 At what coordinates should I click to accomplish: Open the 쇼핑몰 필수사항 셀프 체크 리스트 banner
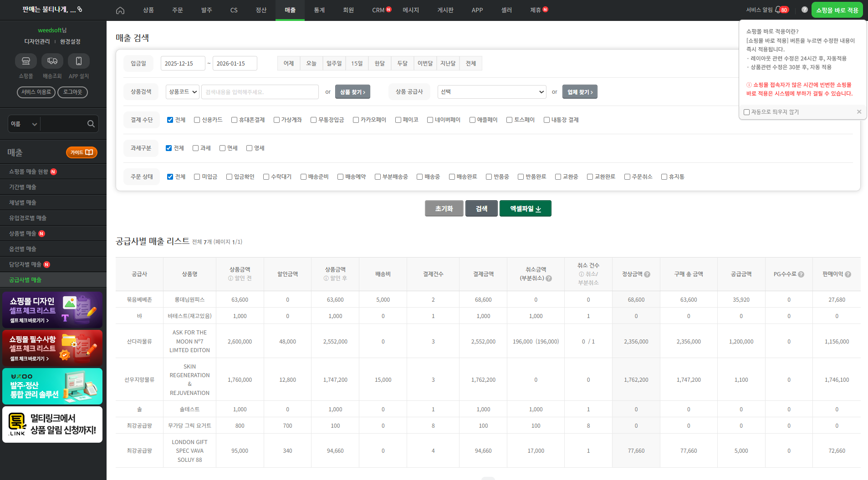[x=52, y=348]
